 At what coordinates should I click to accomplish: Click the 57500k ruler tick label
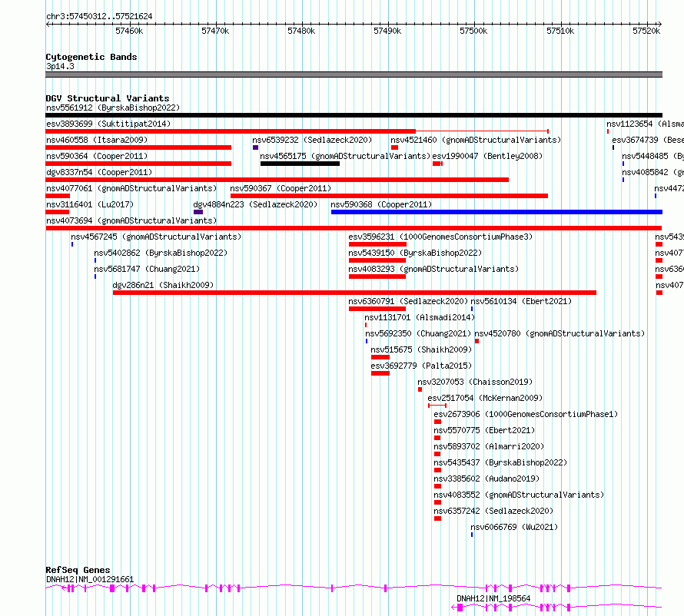point(473,31)
